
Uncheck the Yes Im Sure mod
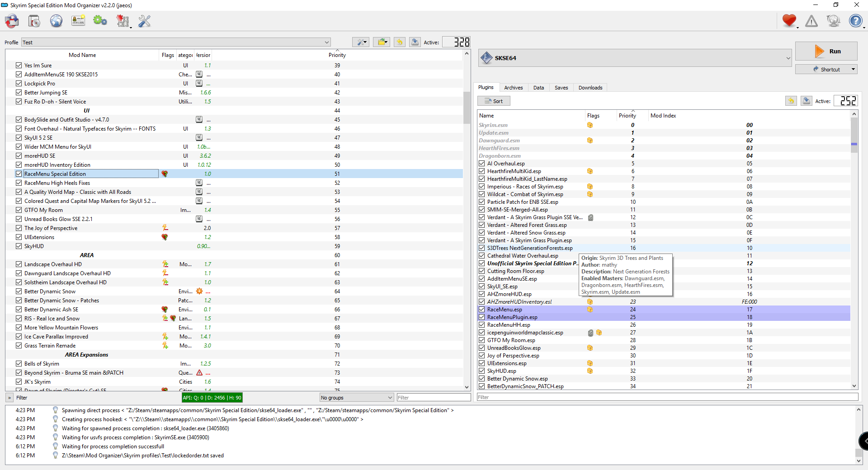19,65
